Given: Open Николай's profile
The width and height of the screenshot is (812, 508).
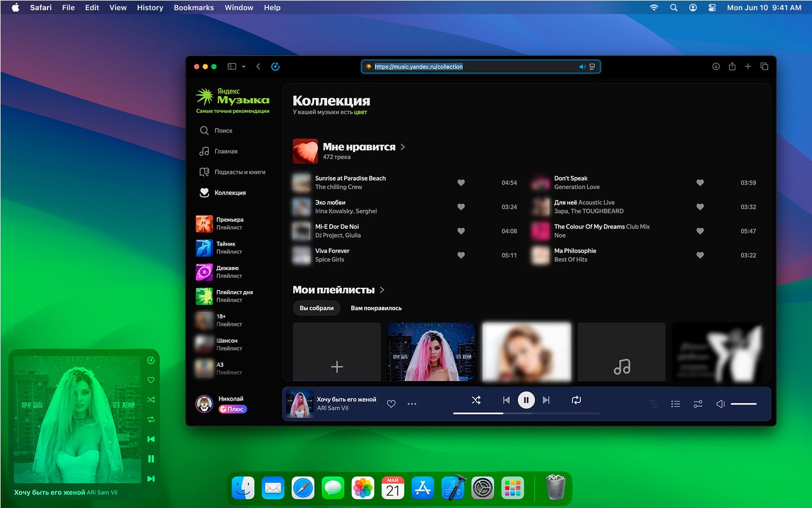Looking at the screenshot, I should [222, 404].
